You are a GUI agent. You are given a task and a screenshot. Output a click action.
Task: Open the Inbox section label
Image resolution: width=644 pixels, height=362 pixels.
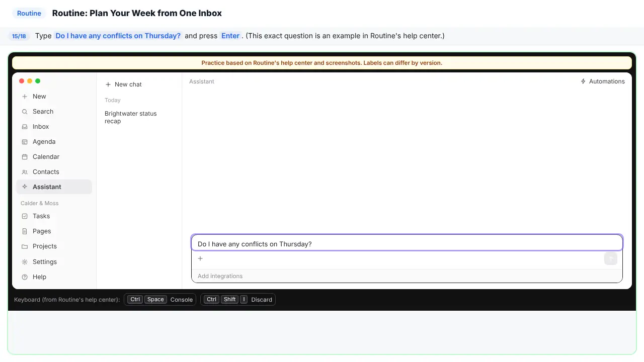[x=41, y=127]
